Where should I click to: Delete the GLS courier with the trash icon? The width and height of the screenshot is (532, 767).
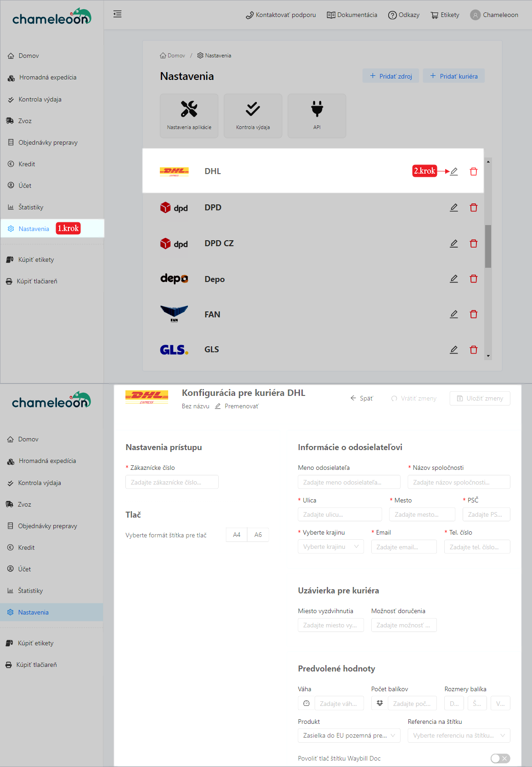coord(473,349)
